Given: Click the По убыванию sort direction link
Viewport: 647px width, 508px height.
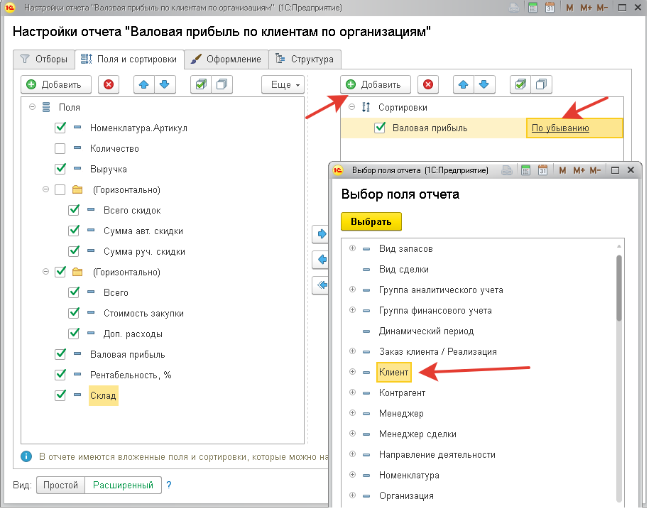Looking at the screenshot, I should point(560,128).
